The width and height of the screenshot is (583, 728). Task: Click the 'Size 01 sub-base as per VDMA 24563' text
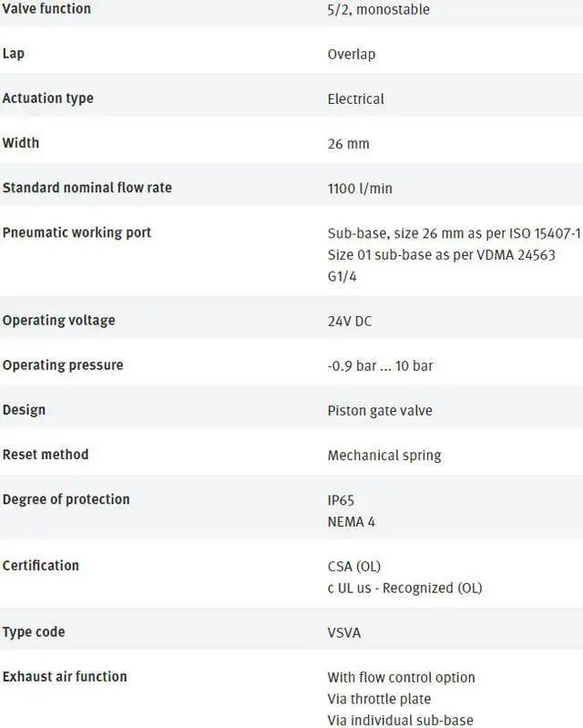(441, 254)
